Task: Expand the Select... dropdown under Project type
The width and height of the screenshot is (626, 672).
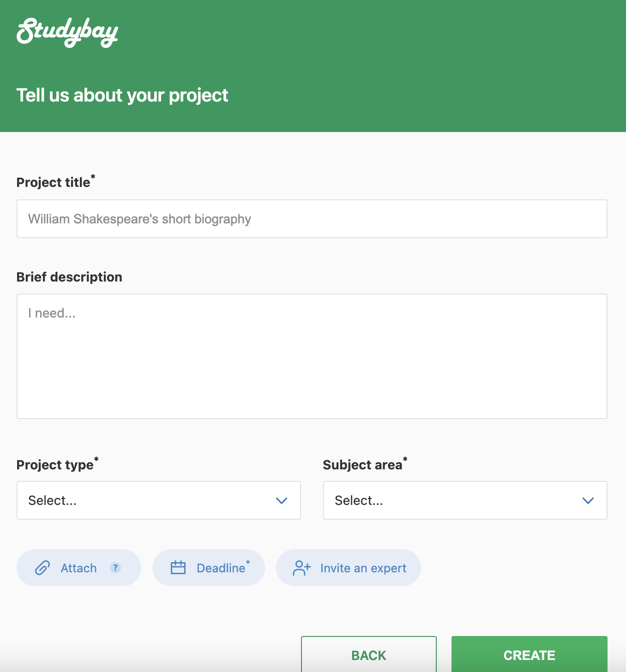Action: point(158,500)
